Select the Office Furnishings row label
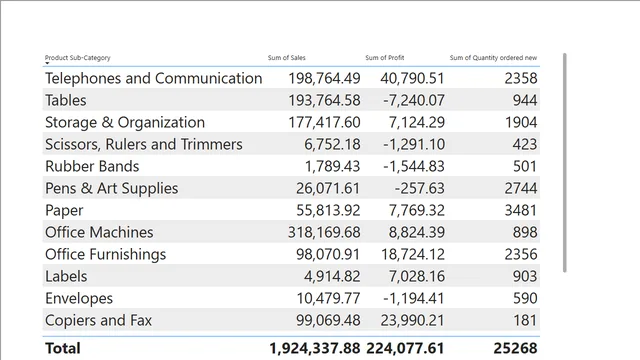The height and width of the screenshot is (360, 640). [105, 254]
